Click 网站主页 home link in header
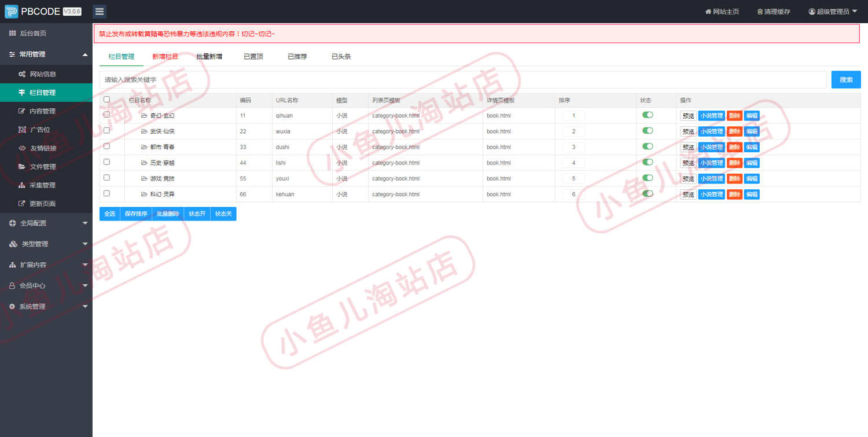The width and height of the screenshot is (868, 437). pos(722,12)
